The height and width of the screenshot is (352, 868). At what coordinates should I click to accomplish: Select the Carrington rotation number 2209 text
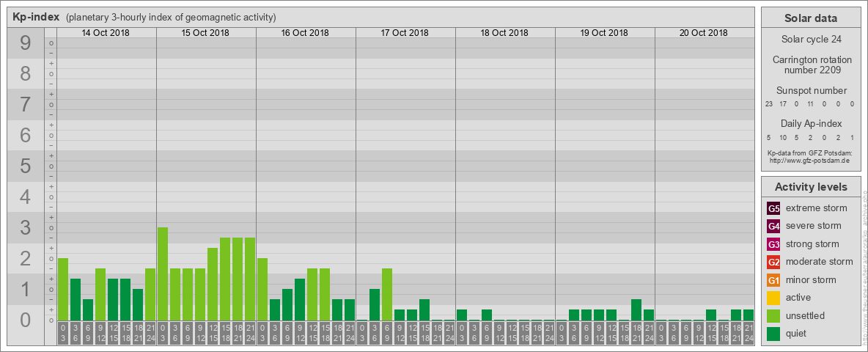pyautogui.click(x=812, y=65)
